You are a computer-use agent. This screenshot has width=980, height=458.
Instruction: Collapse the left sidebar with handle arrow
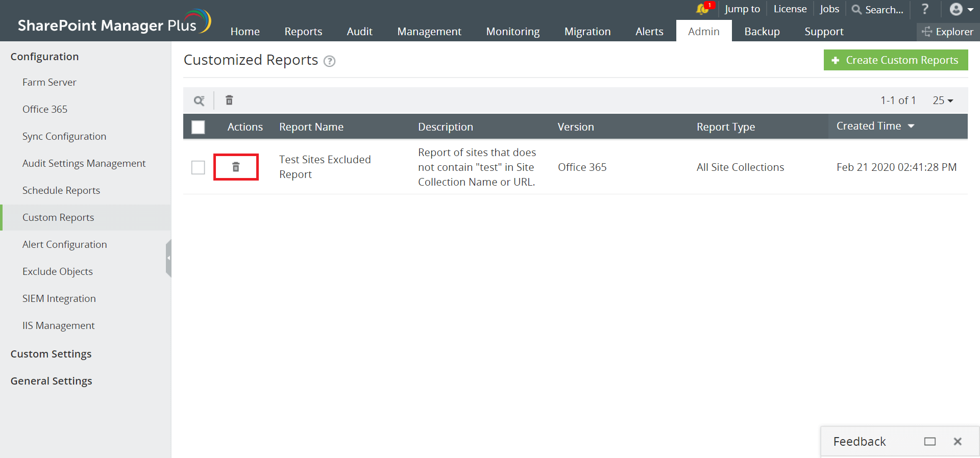click(x=168, y=258)
